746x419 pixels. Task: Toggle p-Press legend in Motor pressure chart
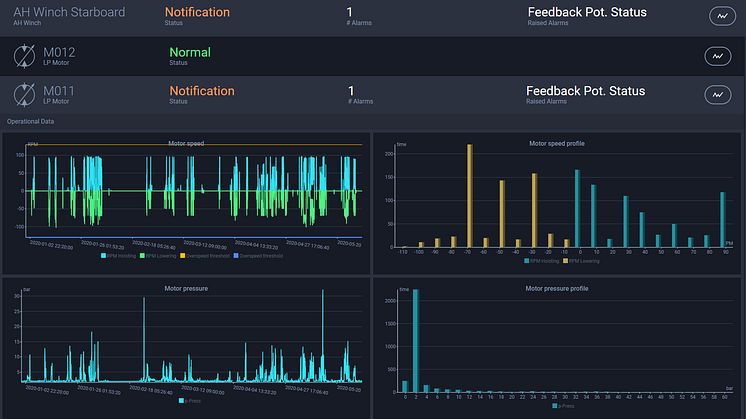click(x=190, y=401)
